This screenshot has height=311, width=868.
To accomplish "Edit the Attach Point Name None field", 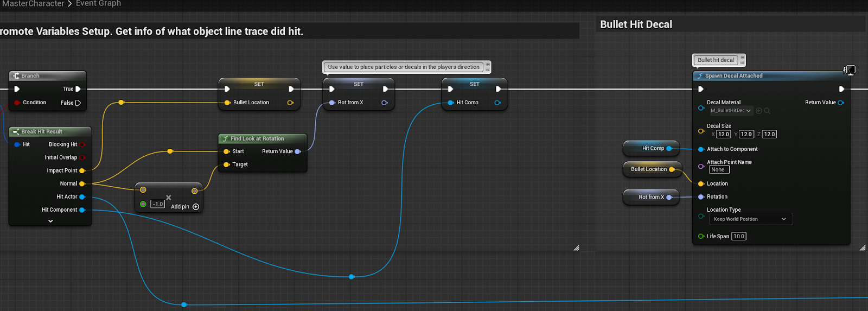I will pos(719,170).
